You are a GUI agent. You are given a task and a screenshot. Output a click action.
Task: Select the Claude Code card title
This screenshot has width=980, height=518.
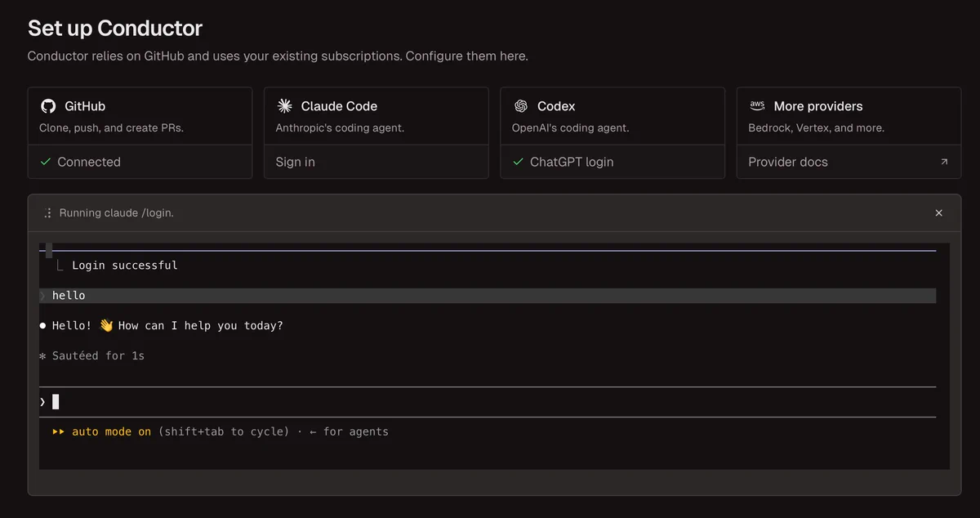coord(339,106)
